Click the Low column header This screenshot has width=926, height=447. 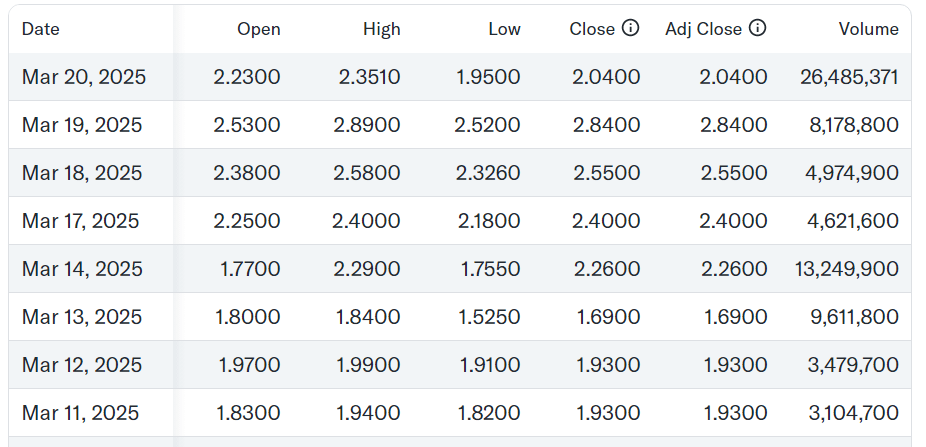(504, 29)
